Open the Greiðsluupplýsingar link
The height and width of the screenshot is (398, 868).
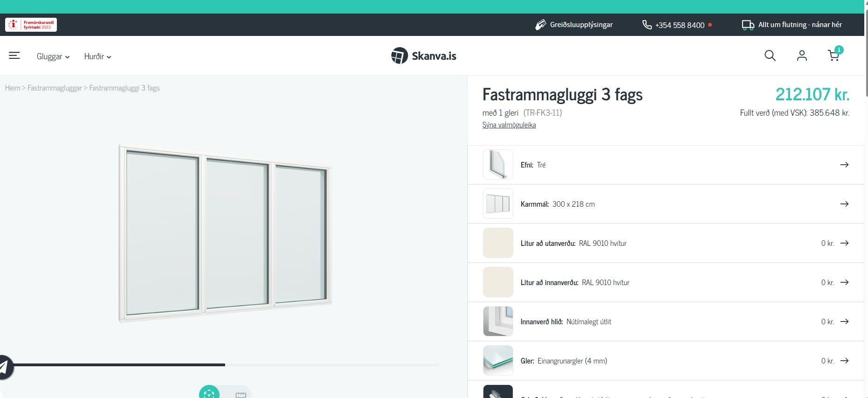[581, 25]
